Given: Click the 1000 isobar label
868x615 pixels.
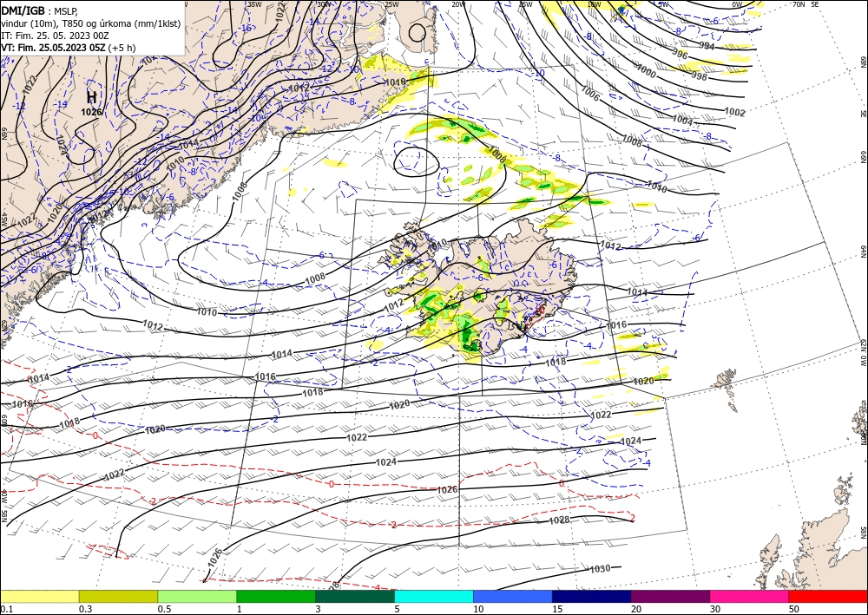Looking at the screenshot, I should tap(646, 71).
